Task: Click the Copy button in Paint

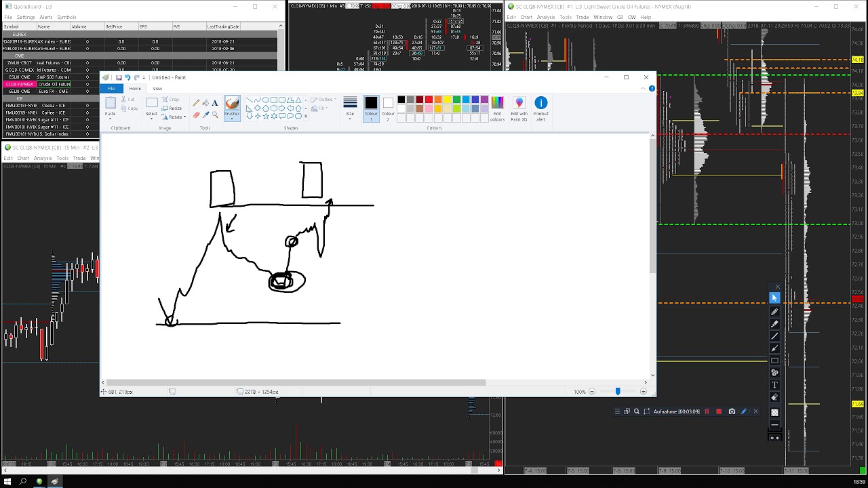Action: pos(130,108)
